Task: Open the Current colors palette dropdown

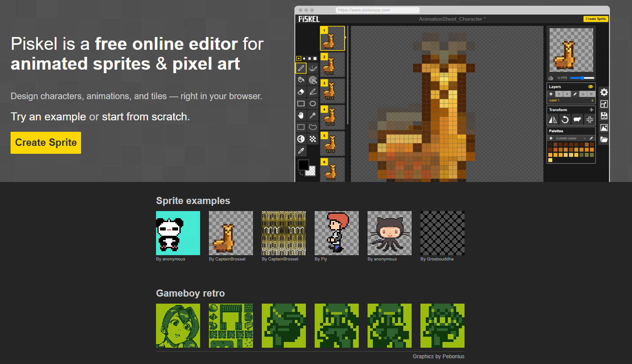Action: pos(571,138)
